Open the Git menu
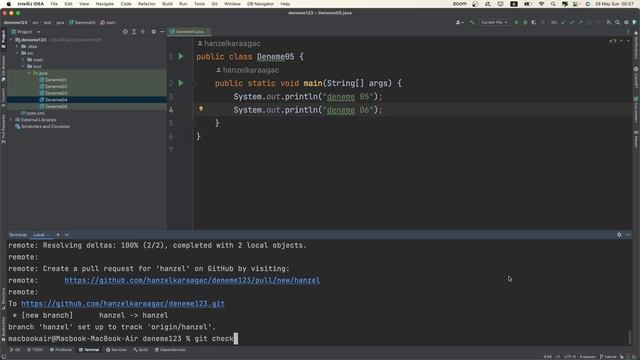 [214, 4]
